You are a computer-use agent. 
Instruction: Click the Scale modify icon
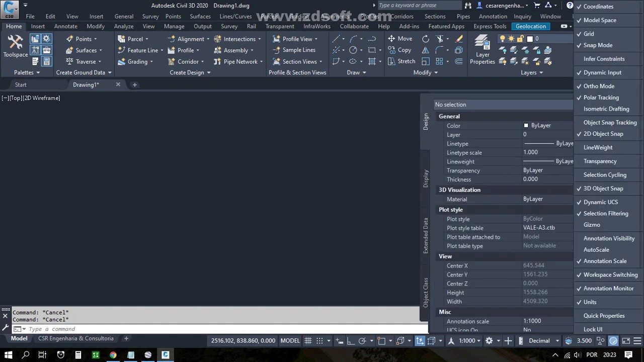(426, 61)
